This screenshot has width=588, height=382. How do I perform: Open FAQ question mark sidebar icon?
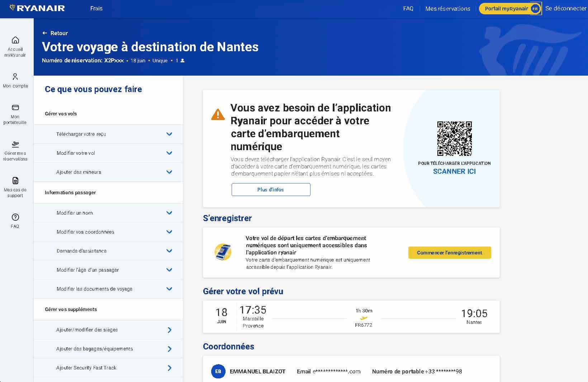[x=15, y=217]
